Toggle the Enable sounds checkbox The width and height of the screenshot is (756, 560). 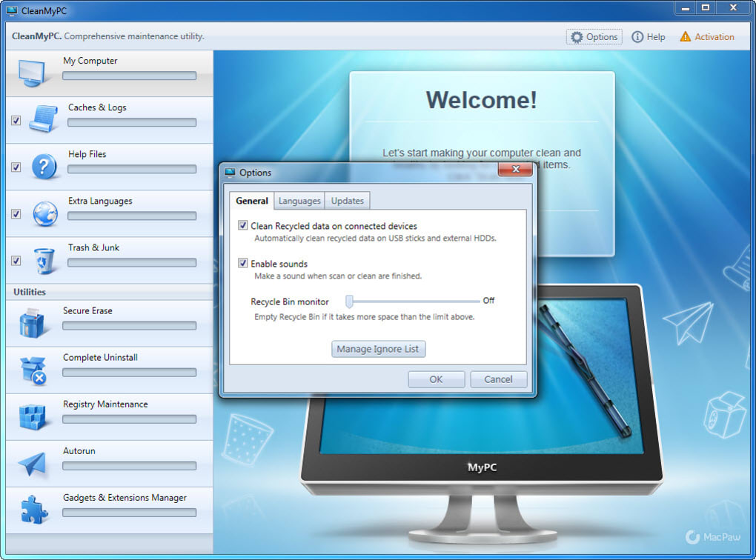[x=243, y=263]
